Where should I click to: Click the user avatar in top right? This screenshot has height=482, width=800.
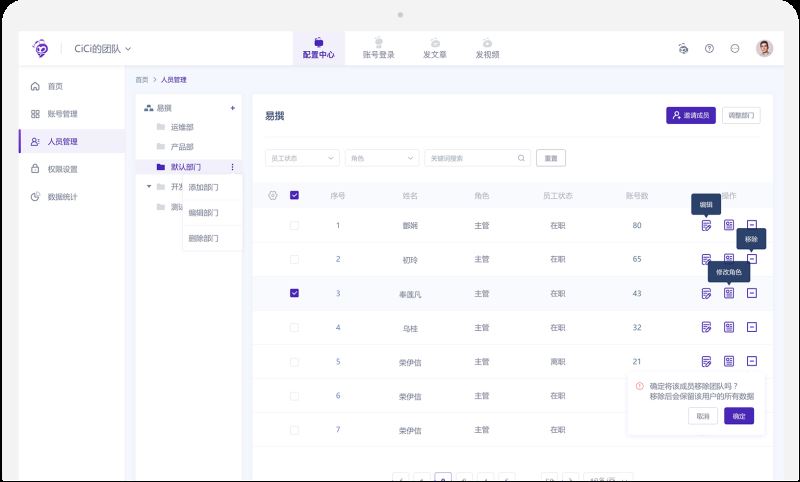click(764, 48)
